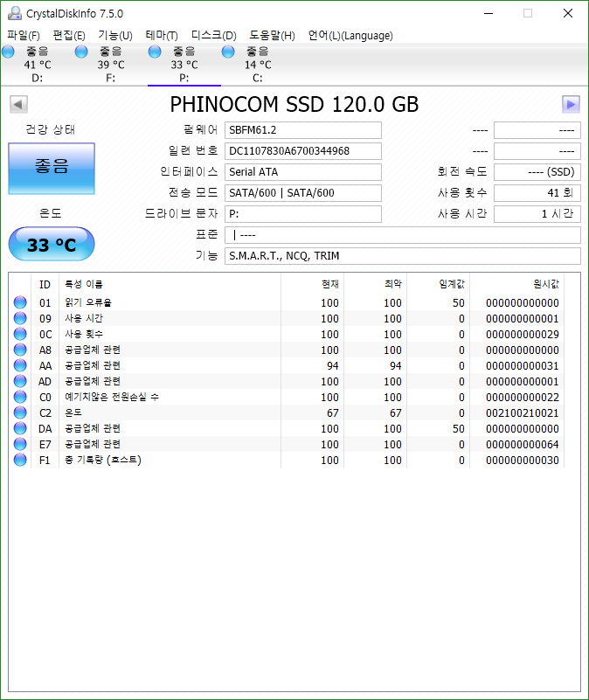Minimize the CrystalDiskInfo window
The image size is (589, 700).
click(x=489, y=13)
